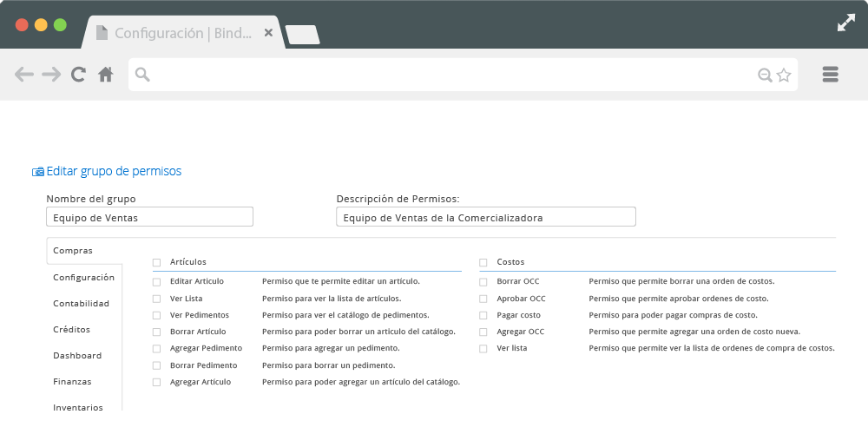Enable the Borrar Artículo checkbox
This screenshot has width=868, height=434.
(156, 332)
